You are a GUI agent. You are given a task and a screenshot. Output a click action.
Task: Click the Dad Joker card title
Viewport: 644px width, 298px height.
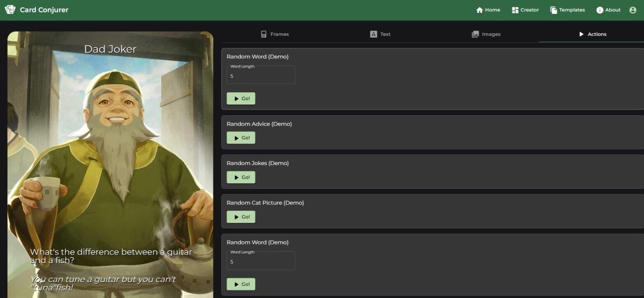(x=110, y=49)
